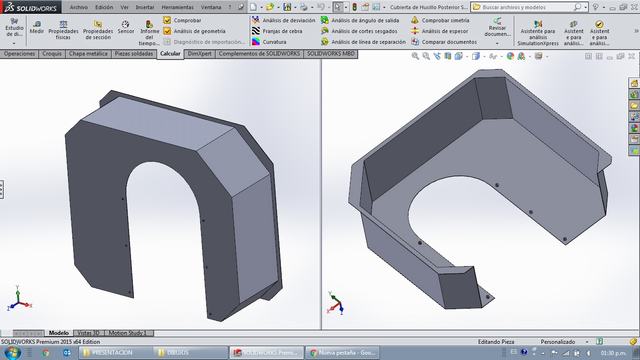
Task: Open the Personalizado status bar dropdown
Action: tap(587, 342)
